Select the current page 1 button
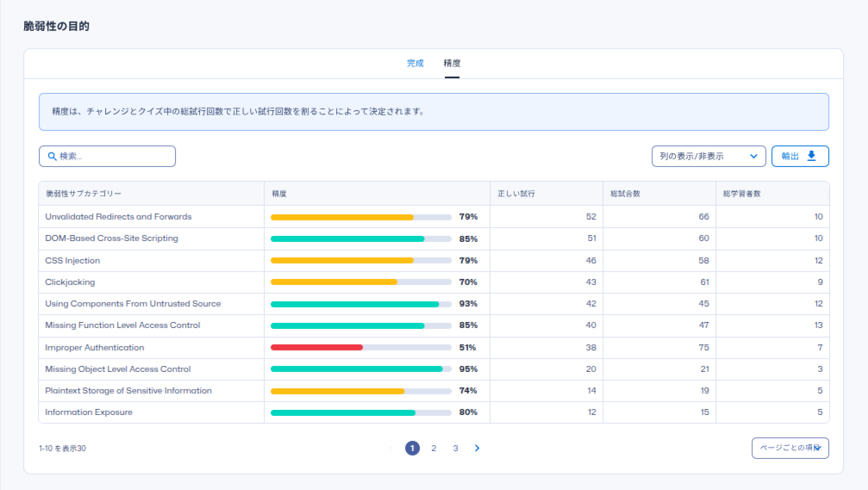This screenshot has width=868, height=490. tap(412, 448)
